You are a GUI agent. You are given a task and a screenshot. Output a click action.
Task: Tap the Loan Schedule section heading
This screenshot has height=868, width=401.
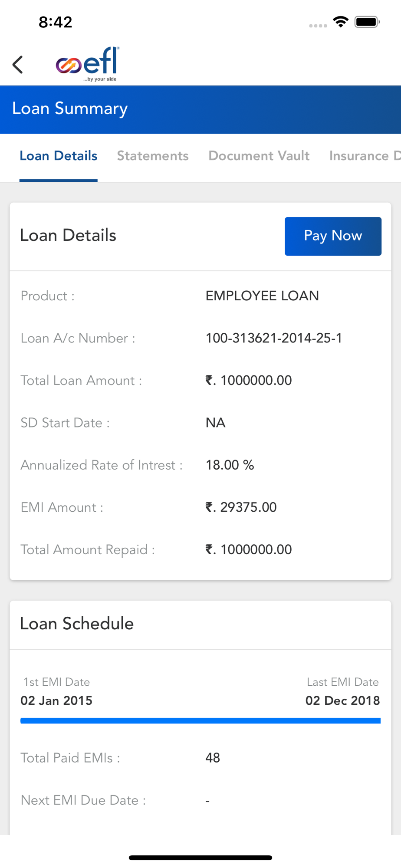point(77,624)
